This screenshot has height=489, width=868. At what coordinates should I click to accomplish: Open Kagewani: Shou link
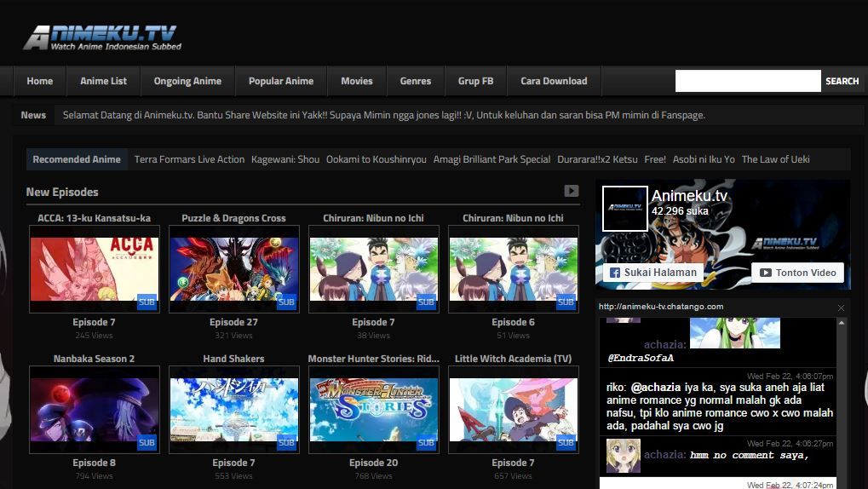285,159
